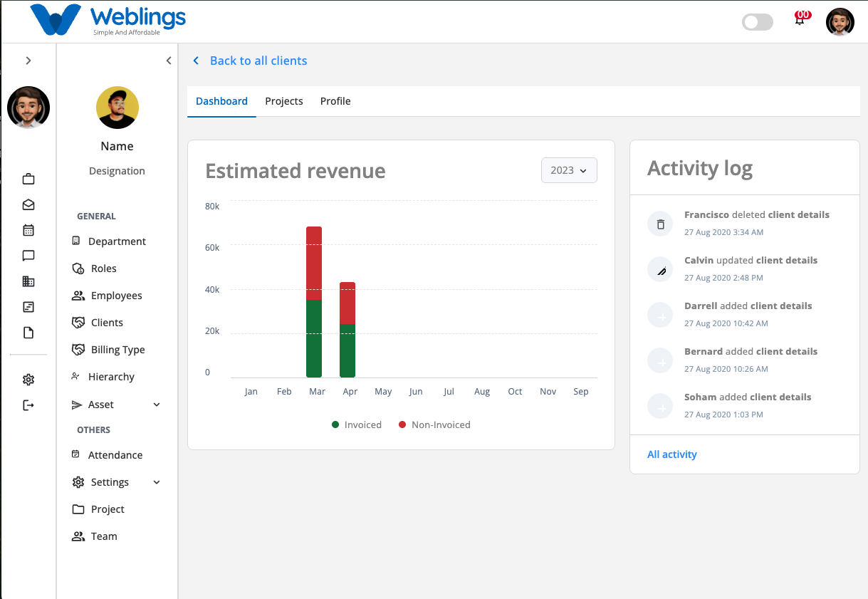This screenshot has height=599, width=868.
Task: Click the Employees people icon
Action: pos(78,296)
